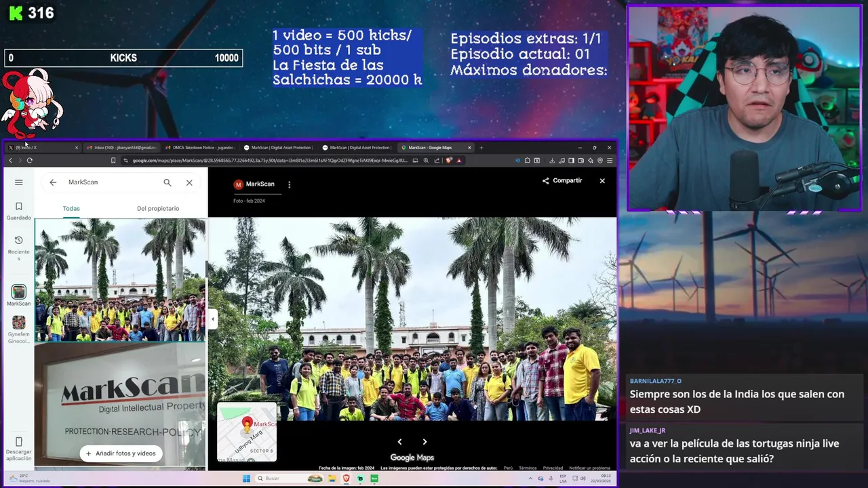Click the Perú region footer link
This screenshot has height=488, width=868.
[x=508, y=468]
